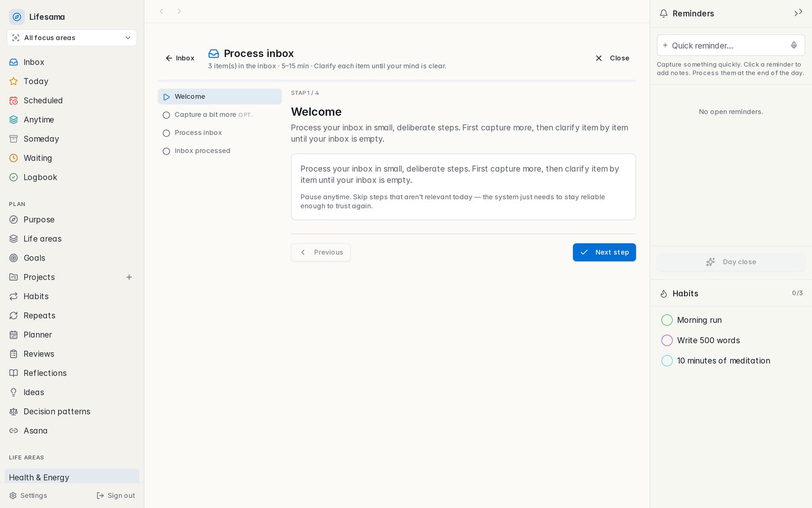The image size is (812, 508).
Task: Close the Process inbox wizard
Action: [612, 58]
